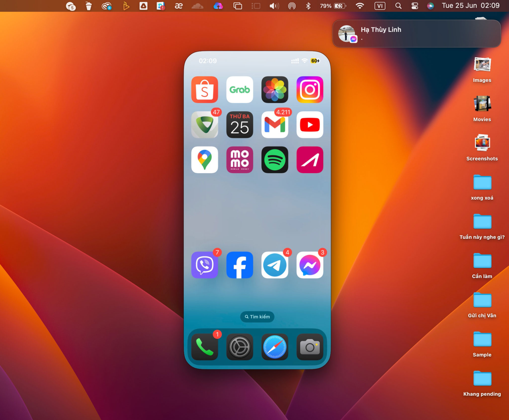Image resolution: width=509 pixels, height=420 pixels.
Task: Open Instagram on the mirrored iPhone
Action: (x=310, y=90)
